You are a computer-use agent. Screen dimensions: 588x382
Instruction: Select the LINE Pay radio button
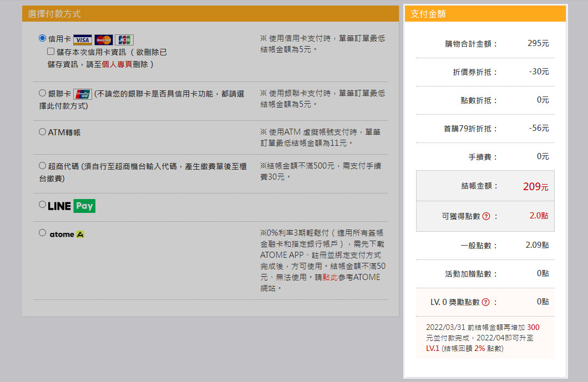pyautogui.click(x=42, y=205)
